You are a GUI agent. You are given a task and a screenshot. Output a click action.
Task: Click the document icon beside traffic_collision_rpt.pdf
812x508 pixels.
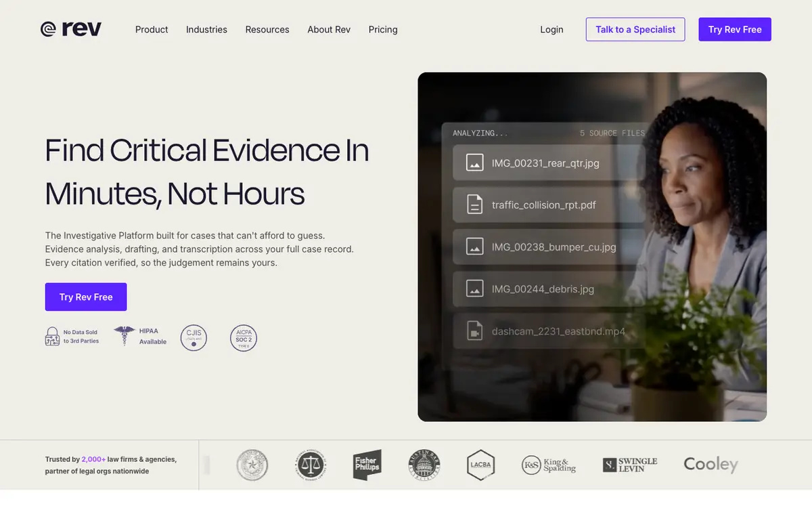475,205
